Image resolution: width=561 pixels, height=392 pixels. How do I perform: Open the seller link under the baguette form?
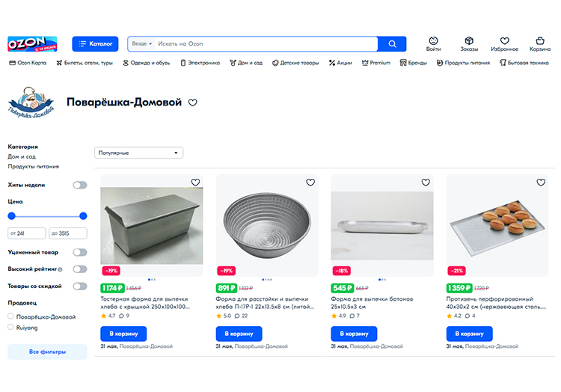click(376, 346)
